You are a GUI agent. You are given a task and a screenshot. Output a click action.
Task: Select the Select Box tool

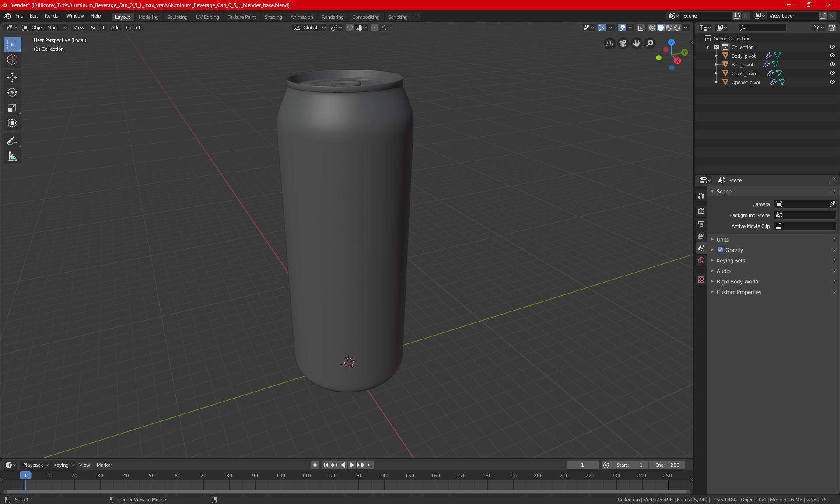point(12,45)
